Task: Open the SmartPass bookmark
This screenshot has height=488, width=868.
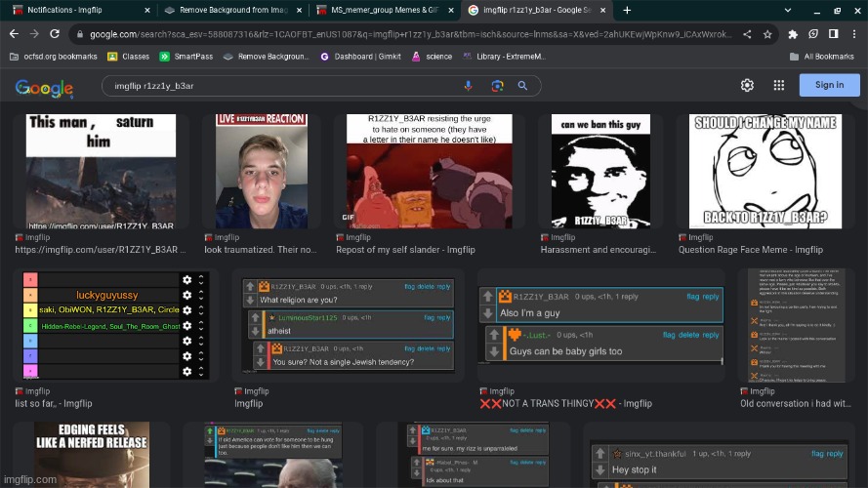Action: click(x=186, y=57)
